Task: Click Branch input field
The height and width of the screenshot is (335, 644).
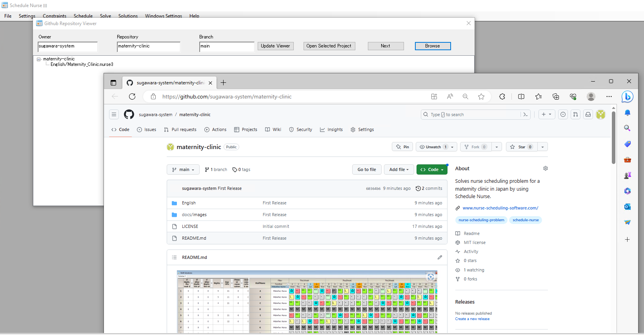Action: pos(227,47)
